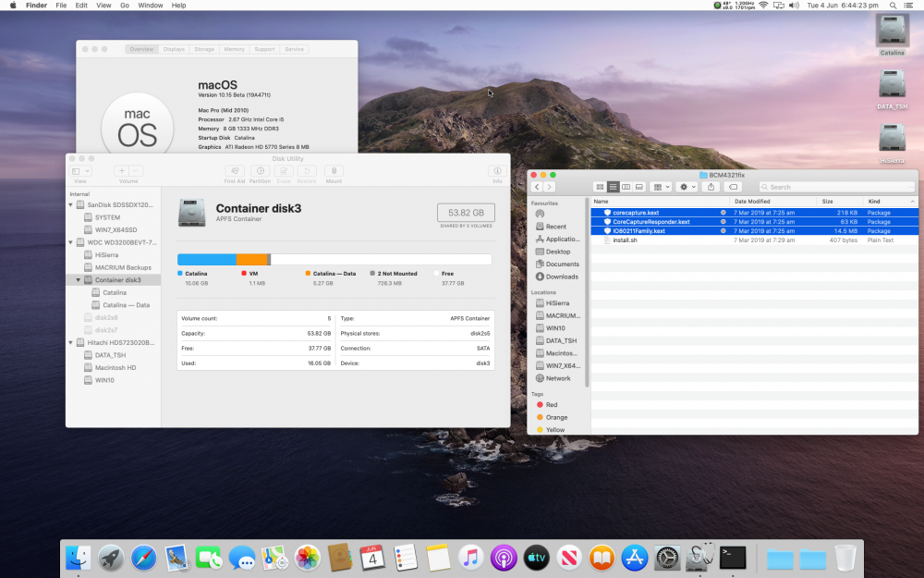Click VM red legend swatch
This screenshot has width=924, height=578.
[x=244, y=274]
